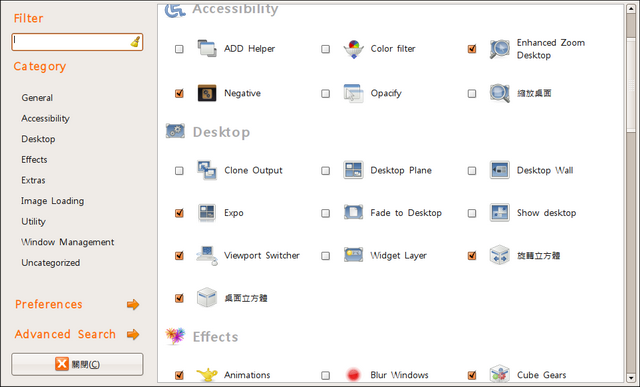Open the Viewport Switcher icon
Viewport: 640px width, 387px height.
(x=207, y=256)
